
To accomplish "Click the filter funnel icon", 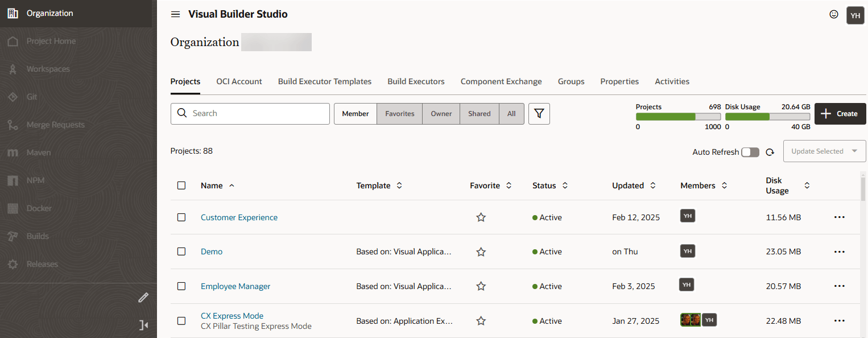I will pyautogui.click(x=539, y=114).
